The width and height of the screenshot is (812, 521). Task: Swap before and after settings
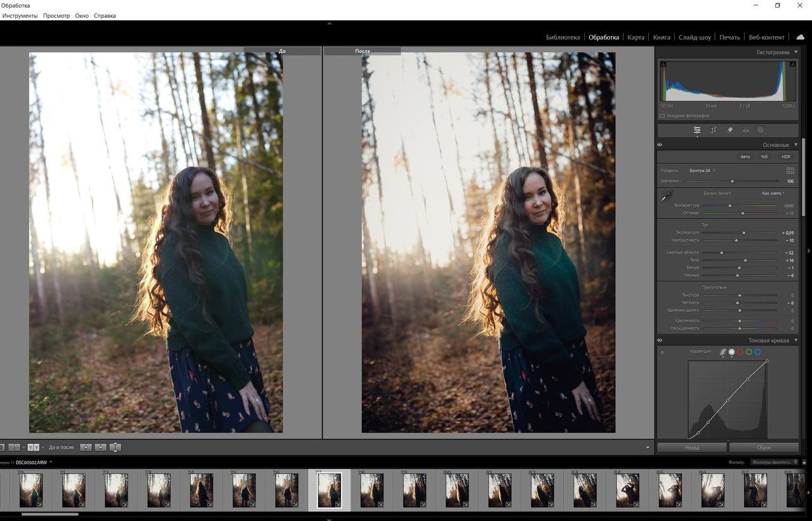point(115,447)
